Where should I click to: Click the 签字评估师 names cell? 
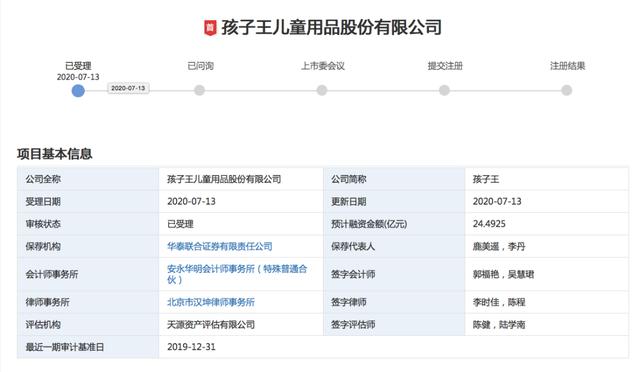point(547,325)
